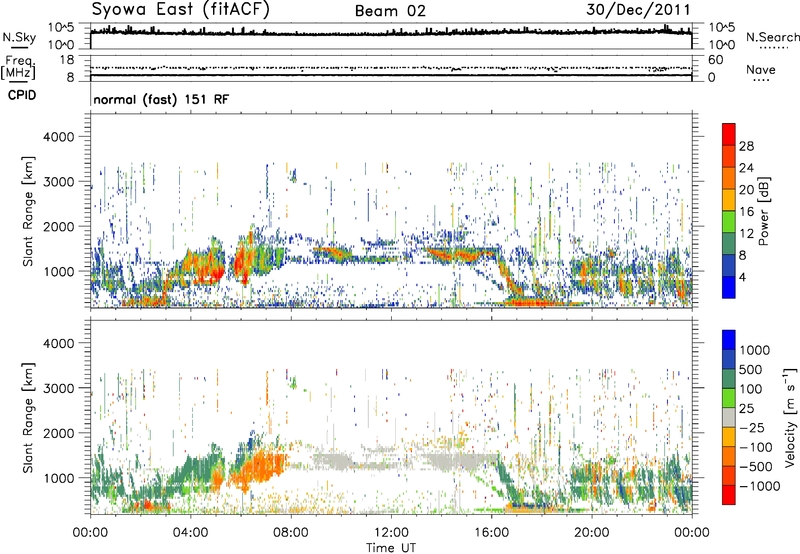Click the "N.Search" legend label
800x554 pixels.
click(x=773, y=37)
